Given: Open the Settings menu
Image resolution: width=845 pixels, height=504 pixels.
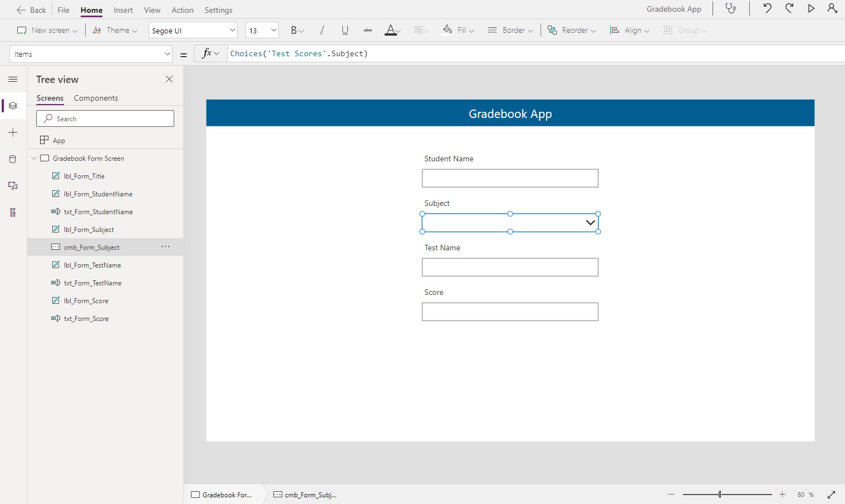Looking at the screenshot, I should click(219, 10).
